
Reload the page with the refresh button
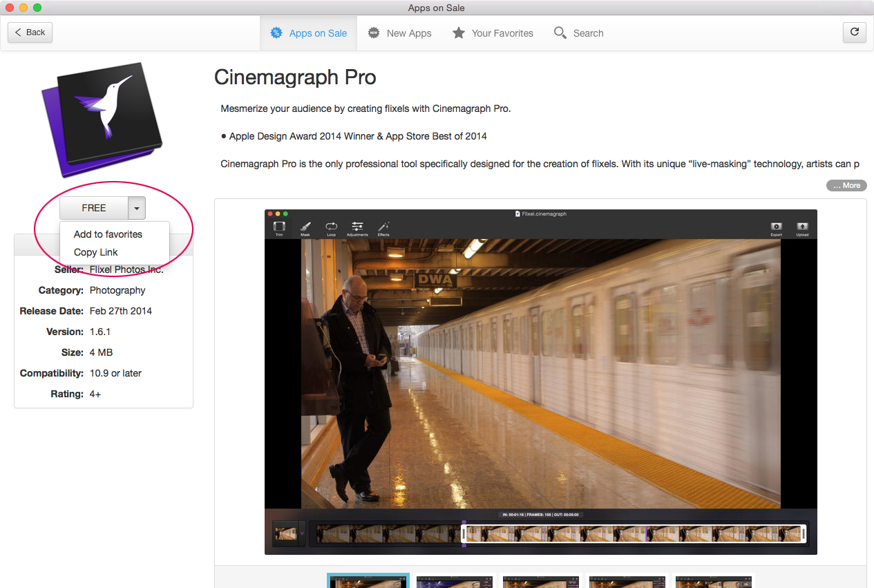[855, 32]
